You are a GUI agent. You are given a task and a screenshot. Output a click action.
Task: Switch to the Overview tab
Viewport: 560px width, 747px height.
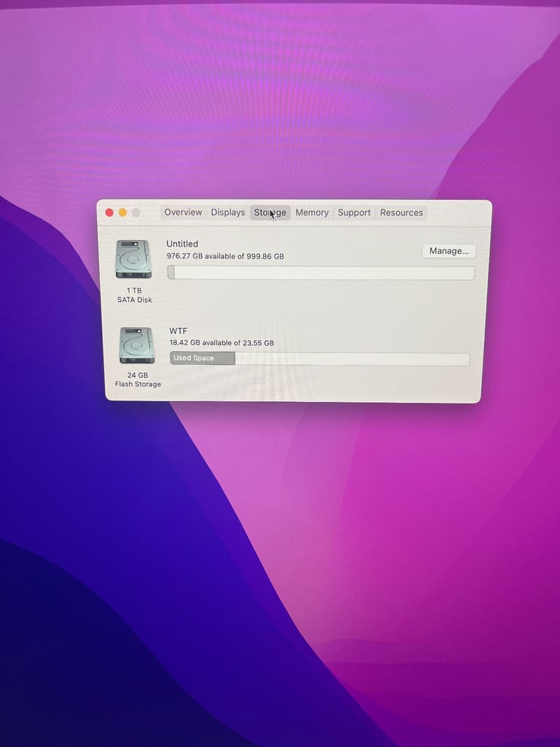pyautogui.click(x=183, y=212)
